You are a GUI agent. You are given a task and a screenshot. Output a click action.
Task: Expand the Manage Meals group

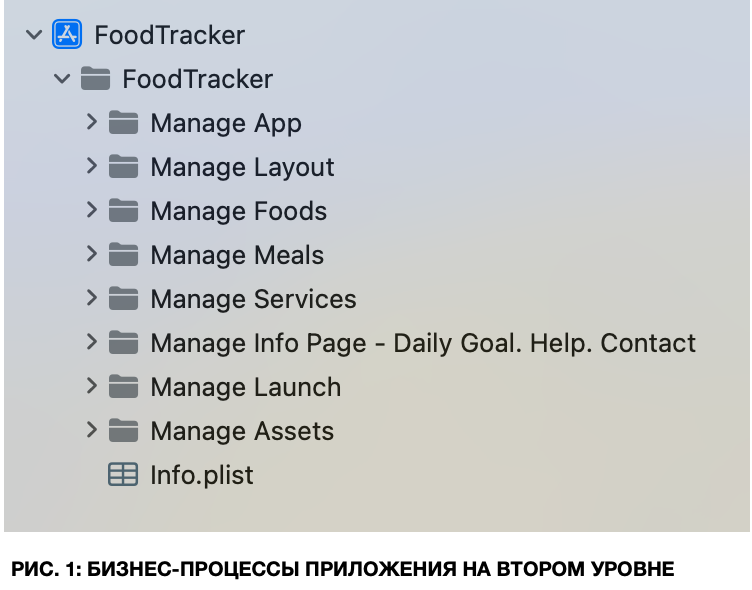(x=91, y=254)
